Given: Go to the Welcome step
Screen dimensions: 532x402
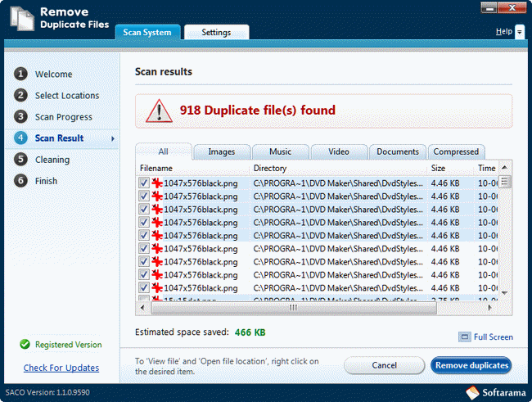Looking at the screenshot, I should (x=53, y=74).
